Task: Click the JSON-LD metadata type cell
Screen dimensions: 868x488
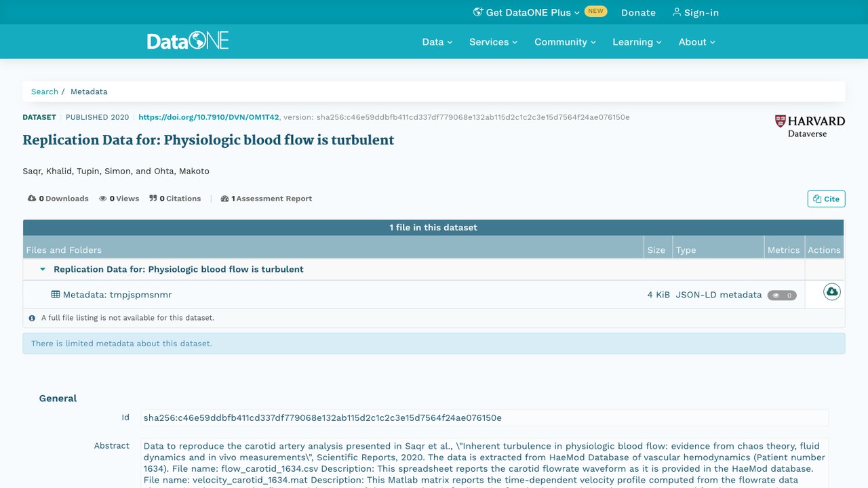Action: pos(719,295)
